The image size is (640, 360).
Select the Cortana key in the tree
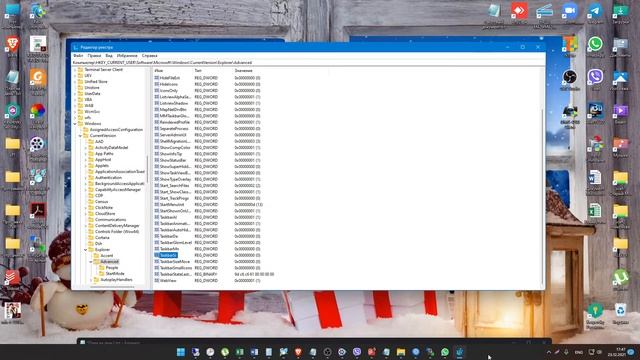(102, 238)
